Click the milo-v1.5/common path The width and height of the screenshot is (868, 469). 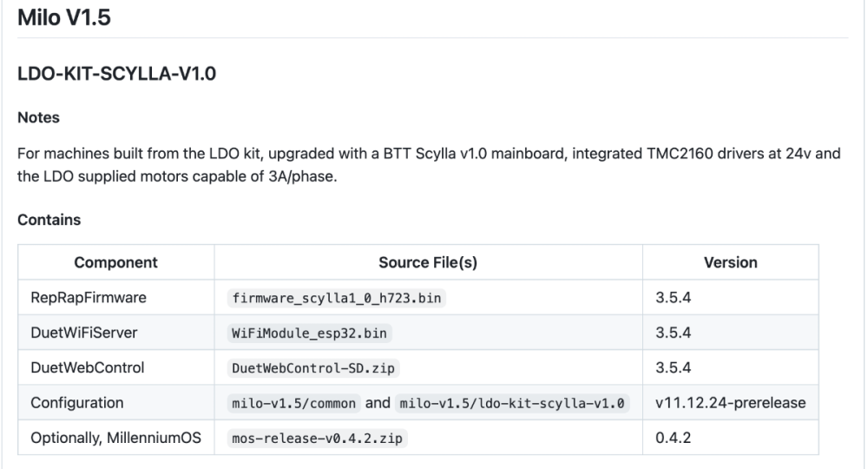(x=294, y=403)
